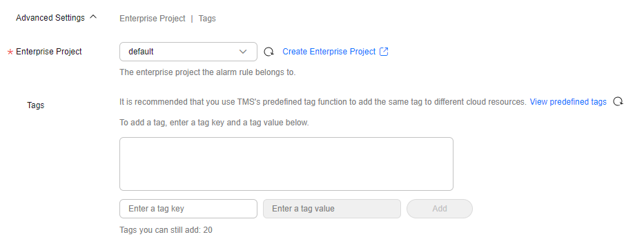This screenshot has height=248, width=644.
Task: Click the tag value input field
Action: click(x=332, y=209)
